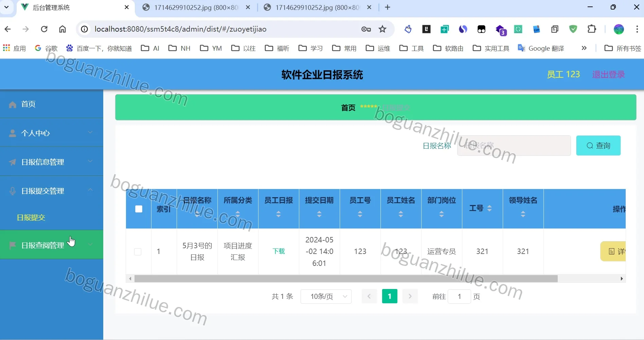Open the apps grid bookmark shortcut
Screen dimensions: 644x340
coord(14,48)
